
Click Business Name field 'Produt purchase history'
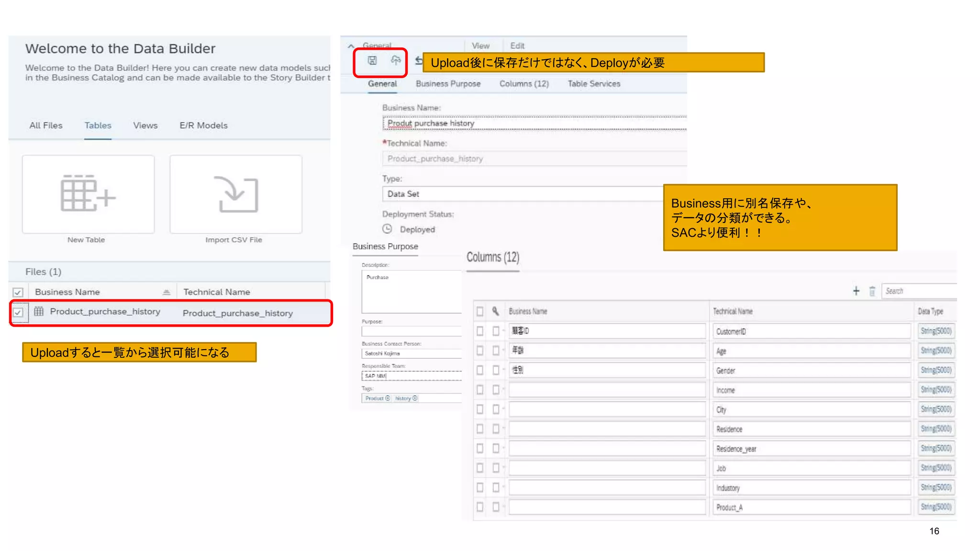pos(535,123)
